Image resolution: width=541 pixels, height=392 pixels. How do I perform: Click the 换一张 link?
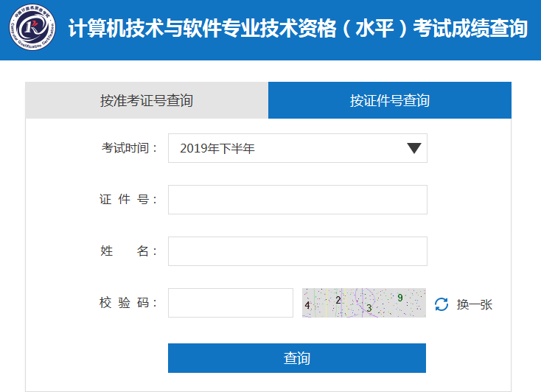tap(475, 304)
